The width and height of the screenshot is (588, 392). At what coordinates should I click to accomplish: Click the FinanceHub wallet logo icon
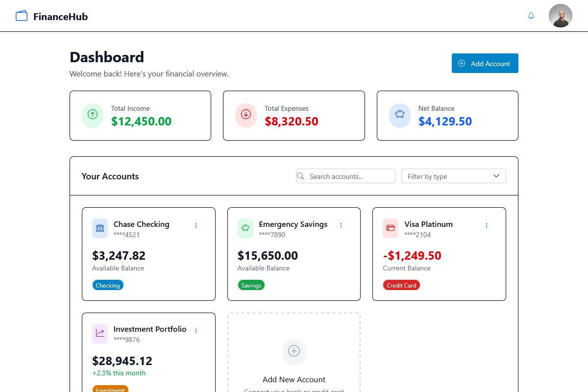click(x=22, y=16)
